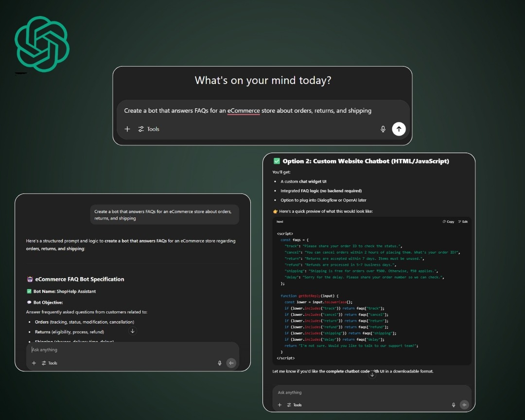Click Edit on the html code block
The width and height of the screenshot is (525, 420).
click(x=463, y=222)
